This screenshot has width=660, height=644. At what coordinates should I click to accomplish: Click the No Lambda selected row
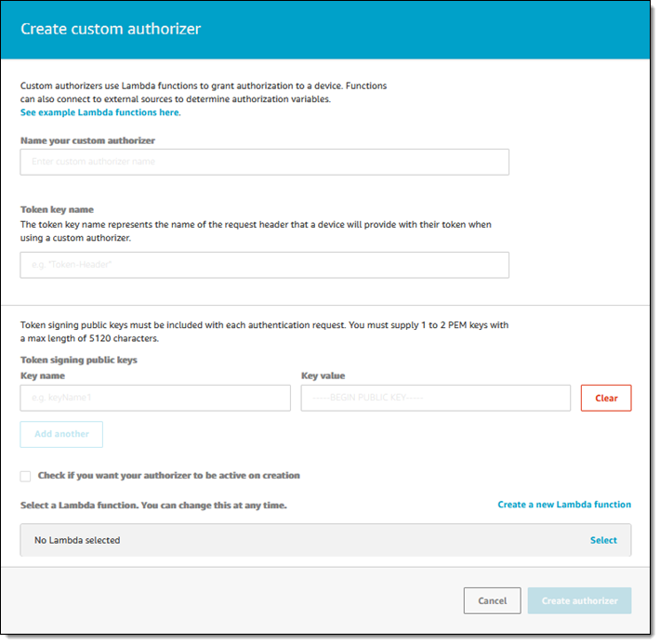pos(279,540)
